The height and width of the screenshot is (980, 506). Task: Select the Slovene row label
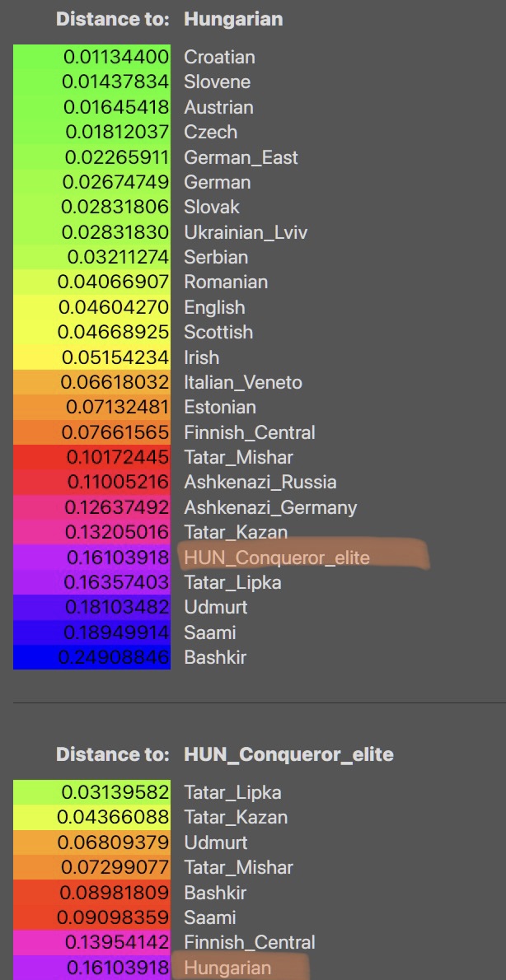point(217,82)
